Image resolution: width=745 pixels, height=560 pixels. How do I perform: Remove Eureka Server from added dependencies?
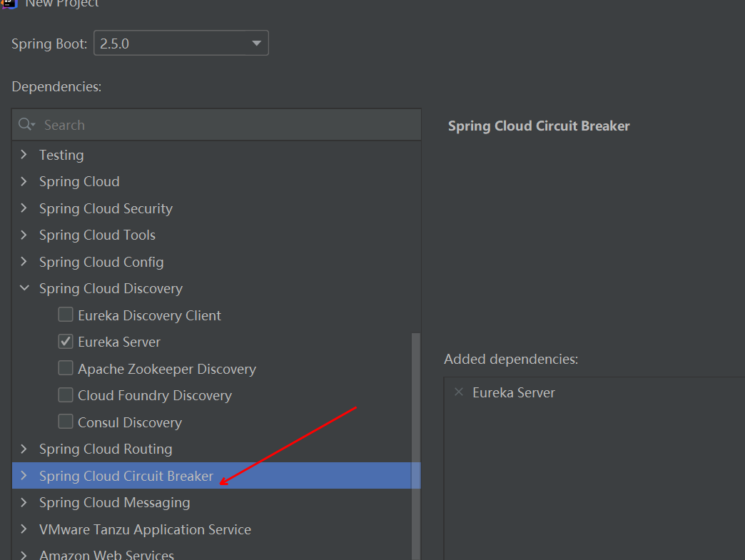[459, 392]
